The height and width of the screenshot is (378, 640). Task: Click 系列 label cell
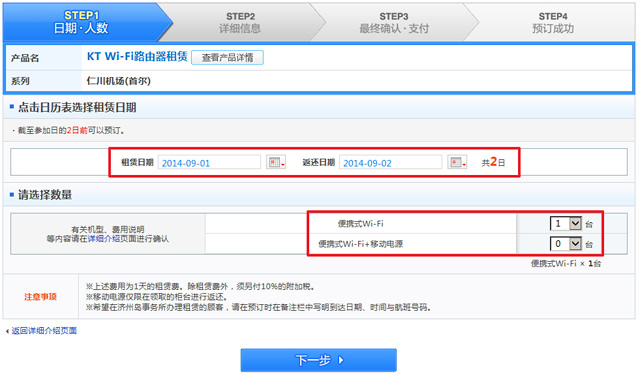pos(43,81)
